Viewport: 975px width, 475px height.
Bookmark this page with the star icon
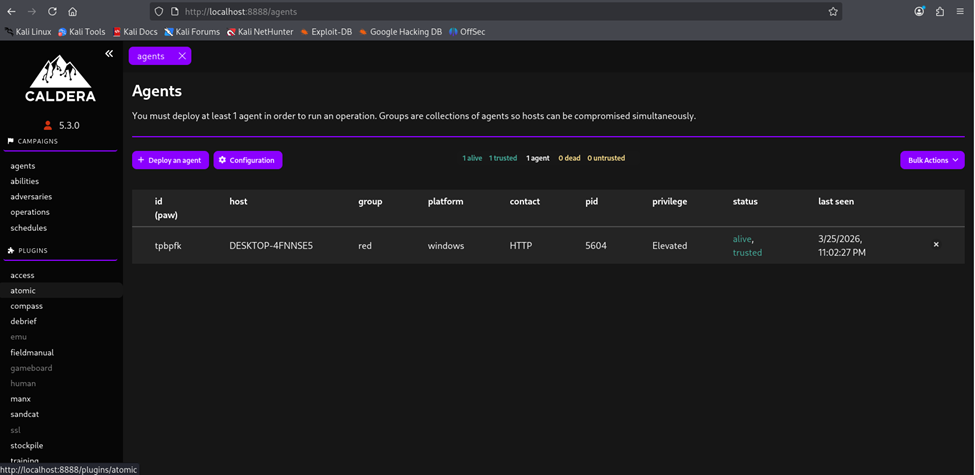pyautogui.click(x=833, y=12)
